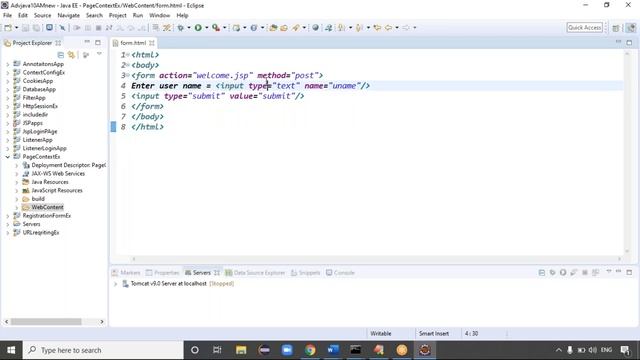Click the Smart Insert status entry
Screen dimensions: 640x360
pos(434,333)
